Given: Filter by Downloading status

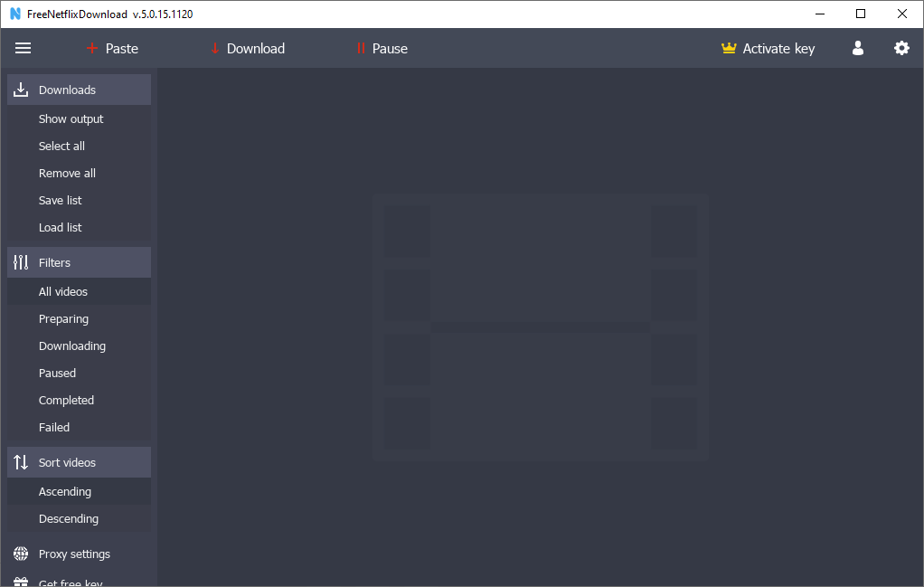Looking at the screenshot, I should pos(79,346).
